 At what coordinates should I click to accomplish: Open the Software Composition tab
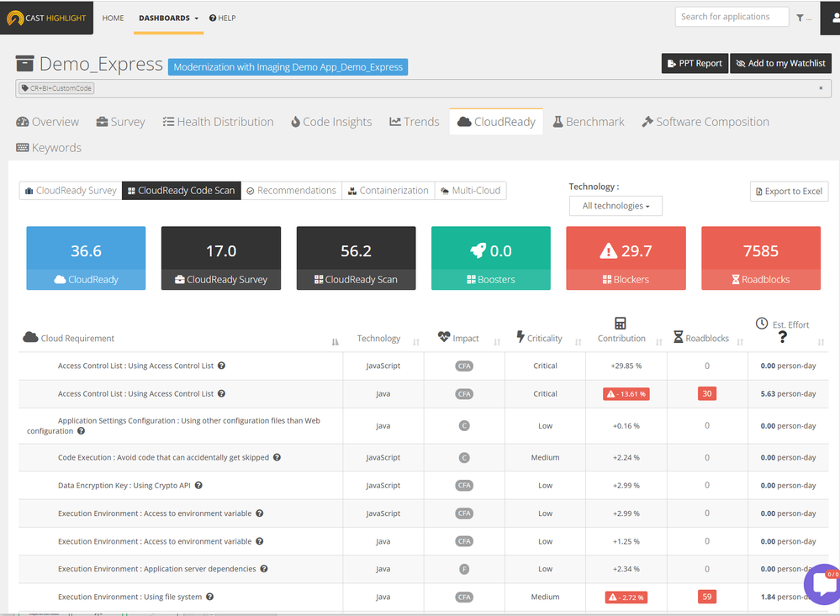click(x=705, y=122)
